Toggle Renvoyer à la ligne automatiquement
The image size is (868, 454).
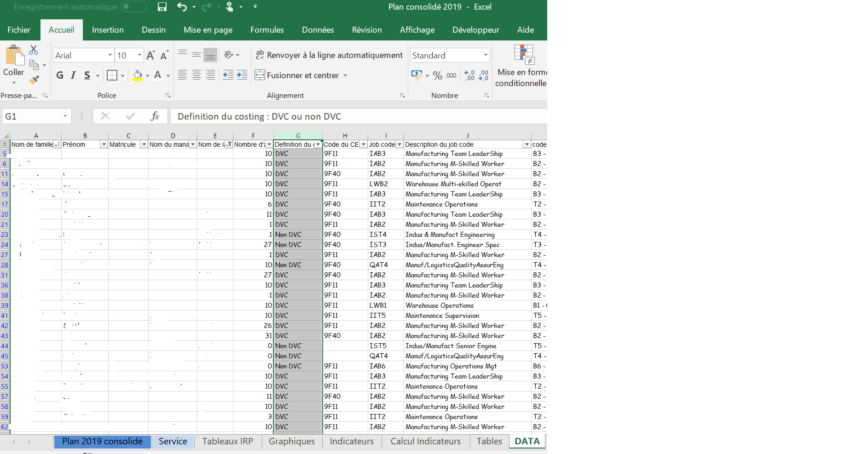pyautogui.click(x=329, y=55)
